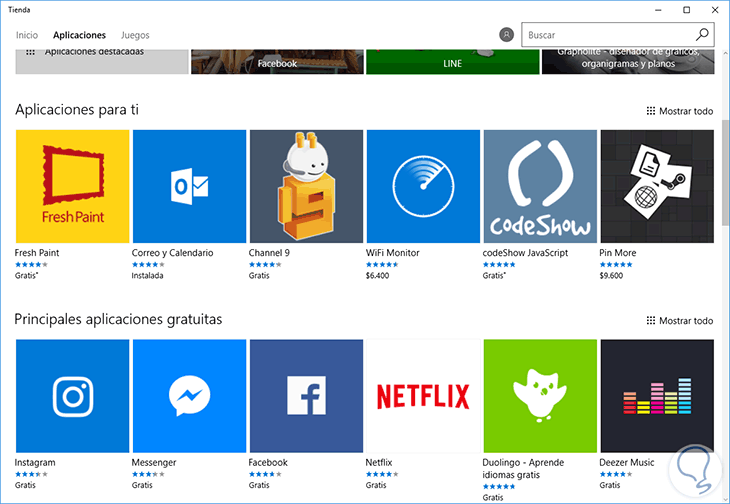Click the Instalada status label

pos(147,276)
